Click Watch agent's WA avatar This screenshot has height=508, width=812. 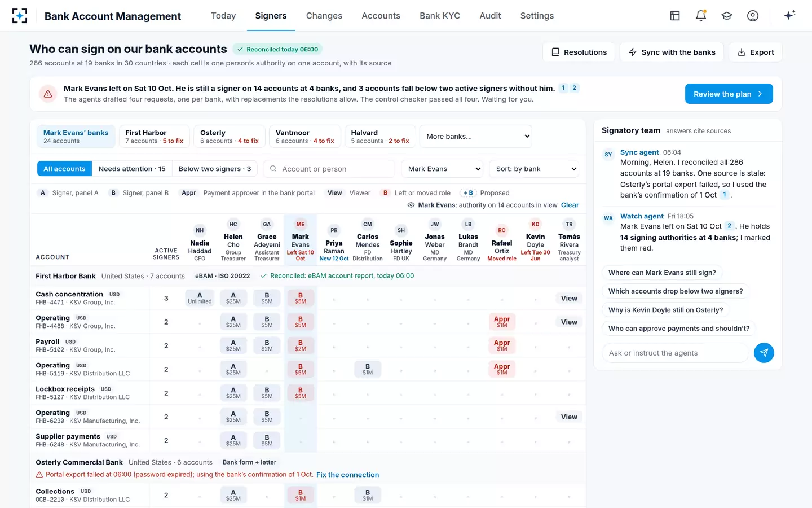[x=608, y=218]
